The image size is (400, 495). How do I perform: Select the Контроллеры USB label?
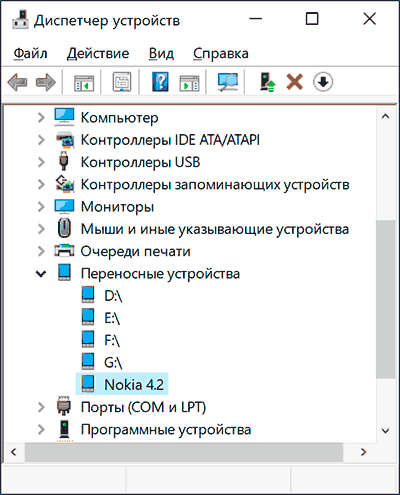click(140, 162)
